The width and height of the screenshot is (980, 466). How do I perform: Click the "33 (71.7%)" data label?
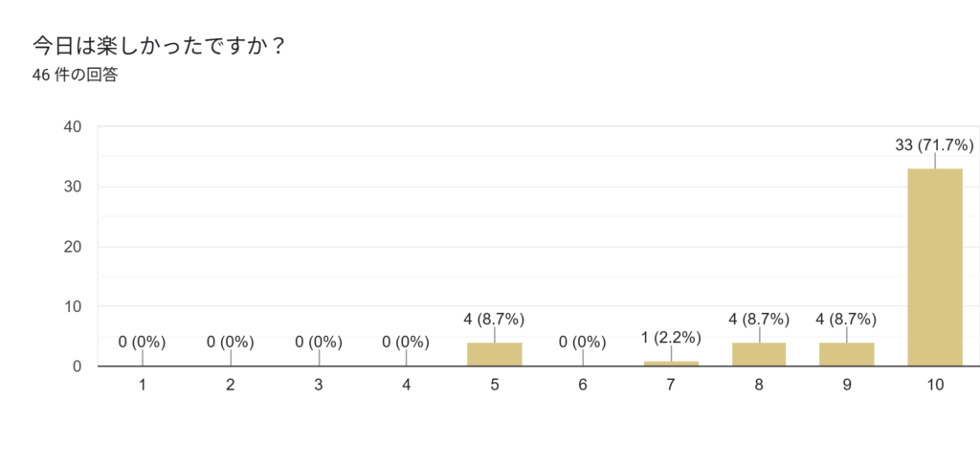click(934, 145)
